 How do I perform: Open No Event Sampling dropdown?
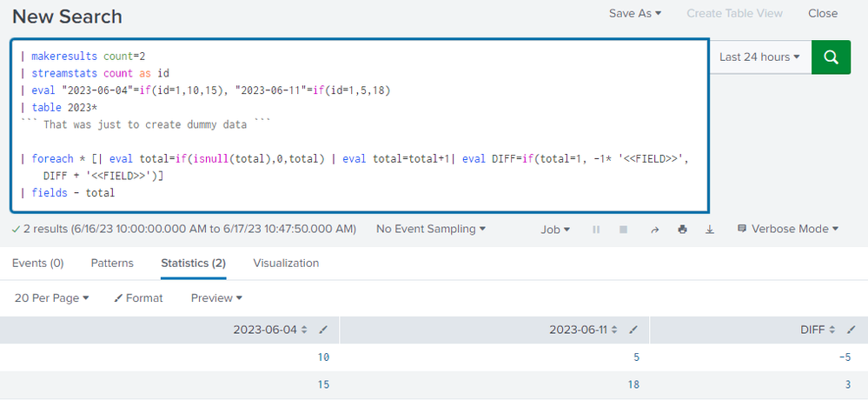(431, 229)
